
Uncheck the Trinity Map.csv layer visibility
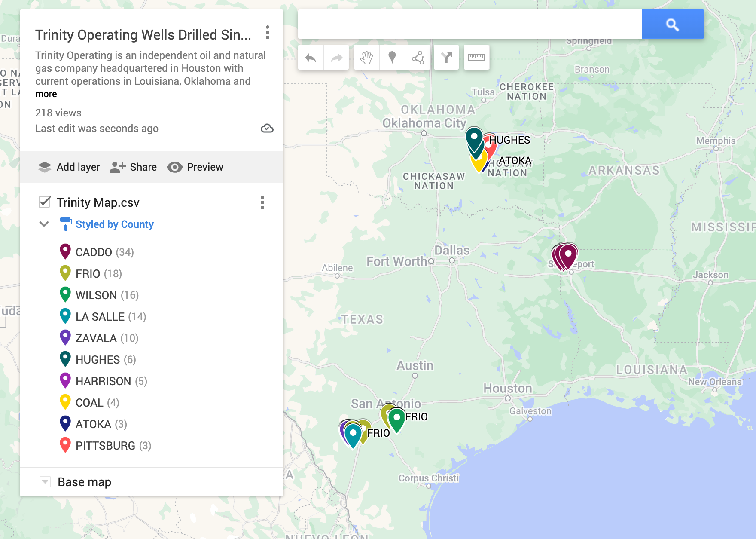[x=45, y=202]
